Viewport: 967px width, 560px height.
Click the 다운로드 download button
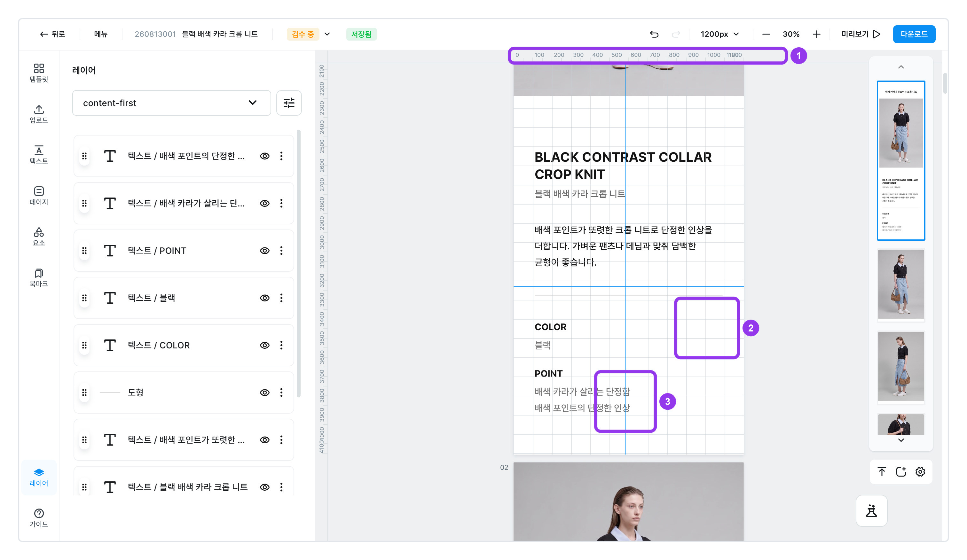[914, 34]
